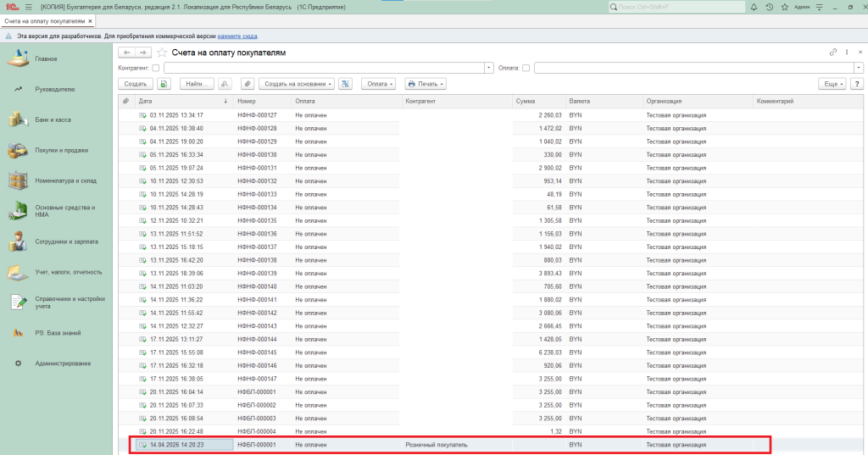Expand the Печать dropdown button
The image size is (868, 455).
(426, 84)
